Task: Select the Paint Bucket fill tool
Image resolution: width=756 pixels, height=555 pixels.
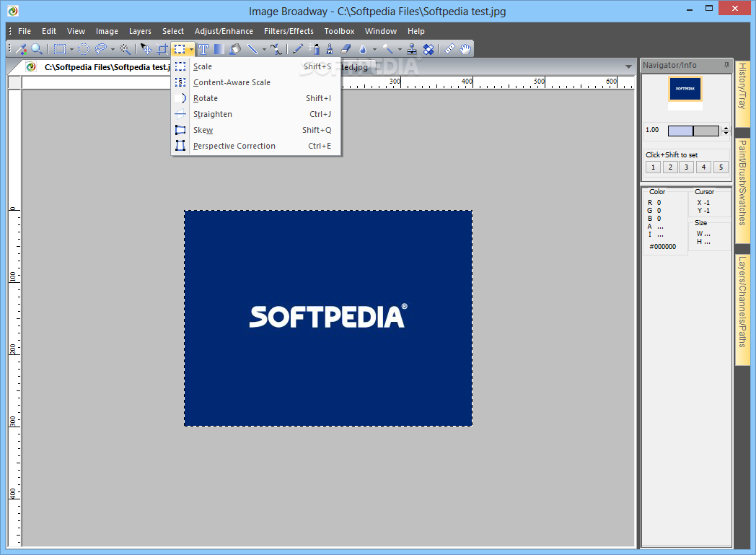Action: (x=235, y=48)
